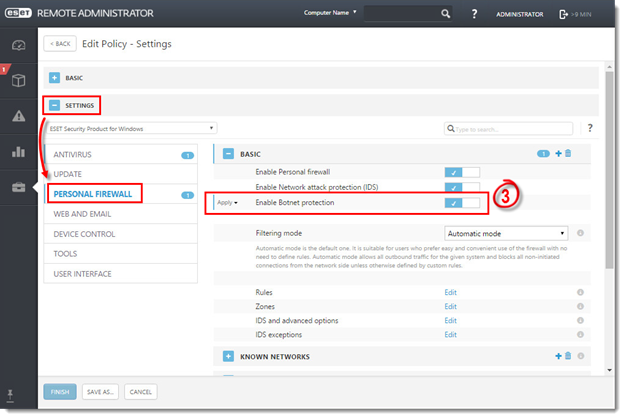Click the header search input field
The width and height of the screenshot is (624, 418).
[x=402, y=14]
